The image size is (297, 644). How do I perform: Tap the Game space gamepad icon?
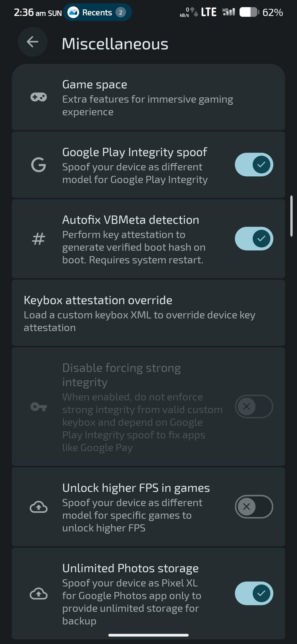pos(38,97)
